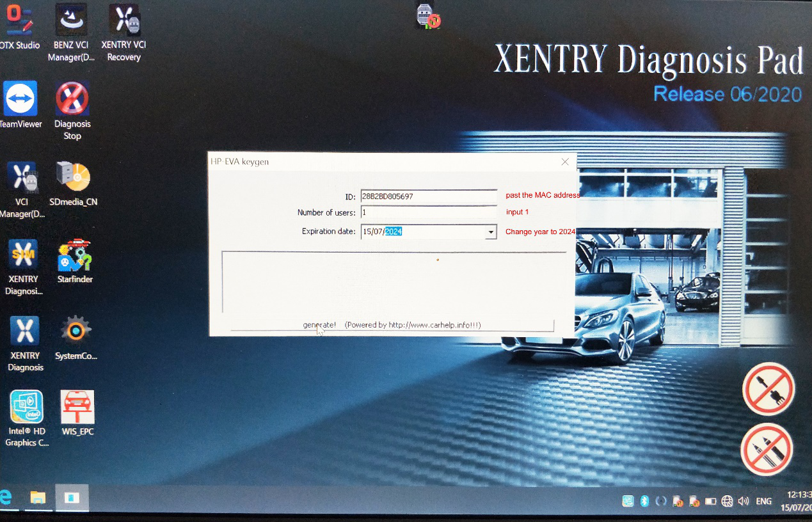This screenshot has width=812, height=522.
Task: Open the taskbar clock and date
Action: point(797,501)
